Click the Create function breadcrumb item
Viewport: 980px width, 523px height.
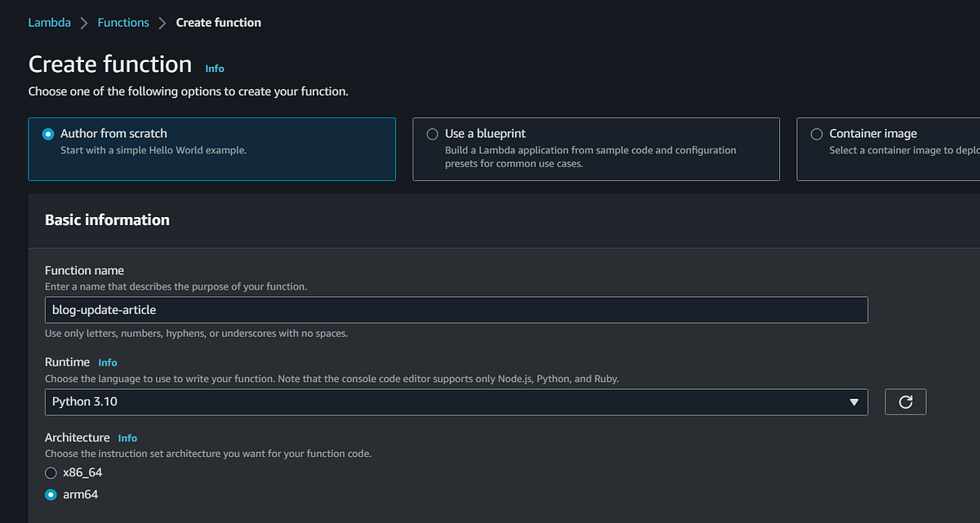click(219, 23)
